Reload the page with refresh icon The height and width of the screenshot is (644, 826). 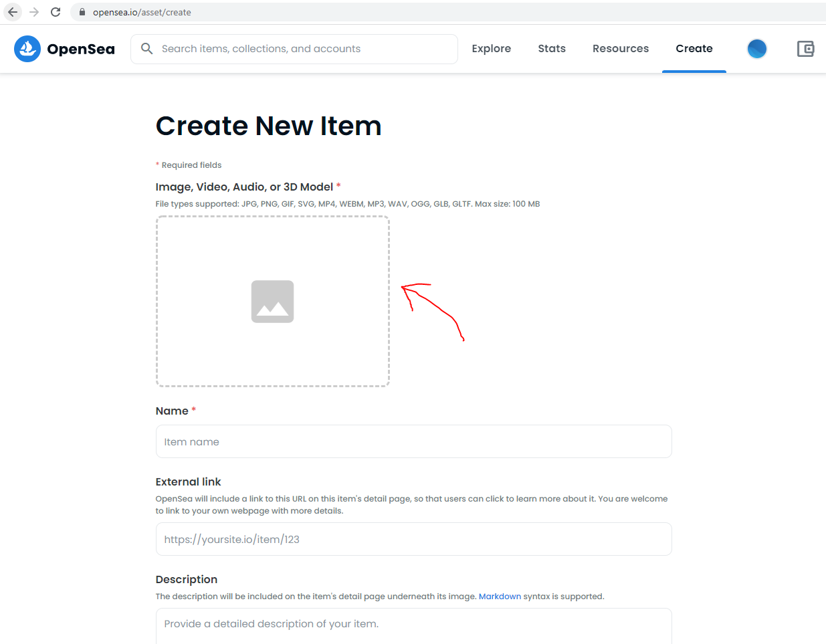click(x=56, y=12)
